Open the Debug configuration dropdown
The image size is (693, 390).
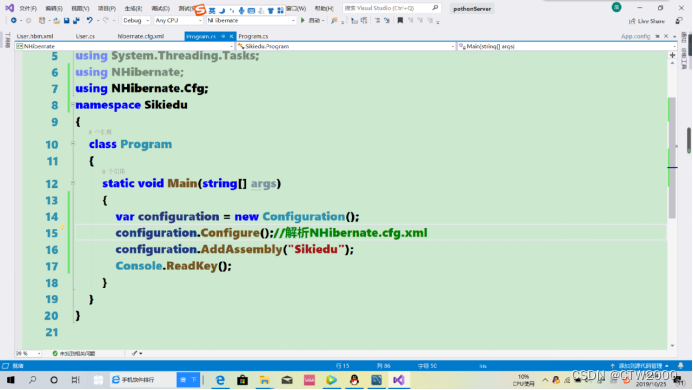(x=136, y=20)
